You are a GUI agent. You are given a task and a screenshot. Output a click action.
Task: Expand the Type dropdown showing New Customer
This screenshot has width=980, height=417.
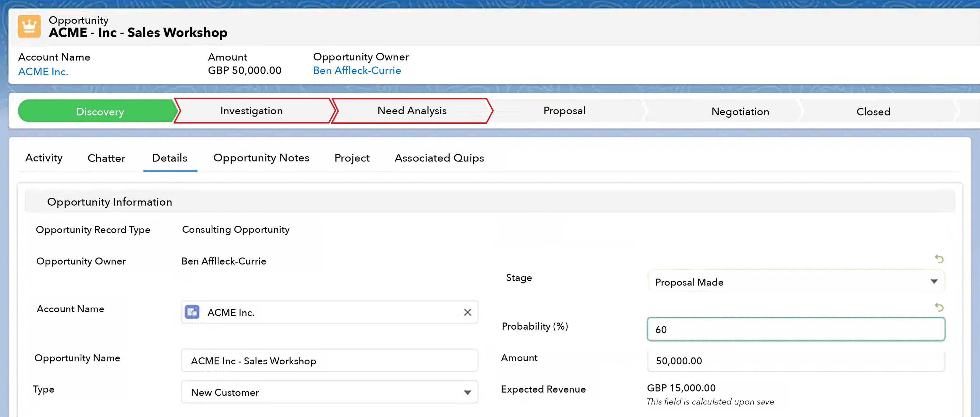(329, 392)
